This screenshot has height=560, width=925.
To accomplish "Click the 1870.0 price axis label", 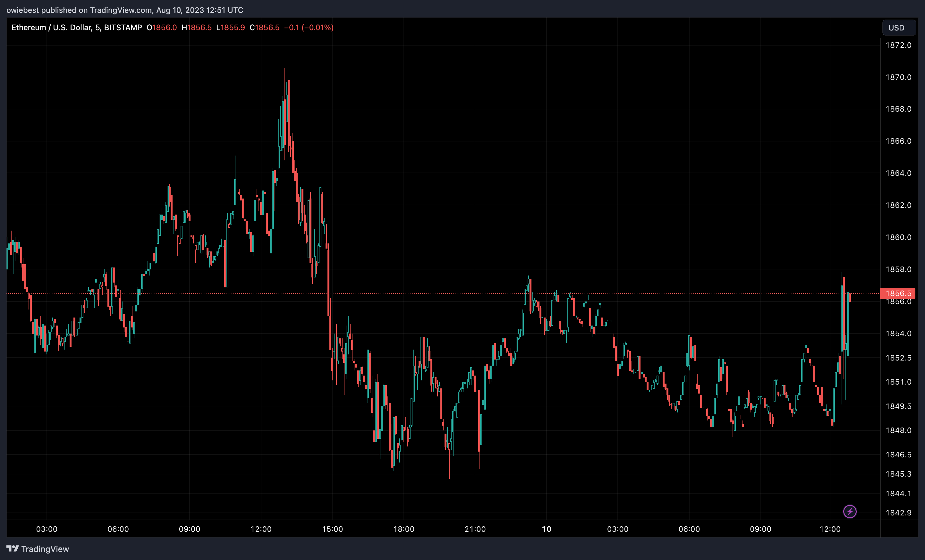I will point(898,77).
